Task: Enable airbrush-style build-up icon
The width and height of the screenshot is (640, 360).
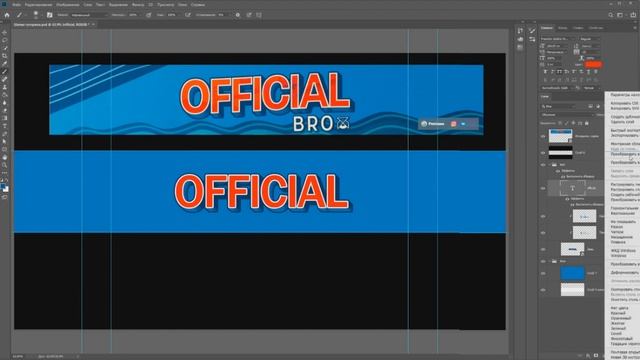Action: pos(188,15)
